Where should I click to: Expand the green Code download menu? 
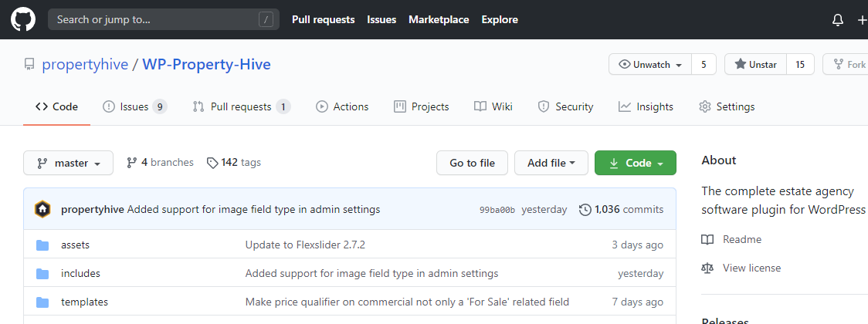(636, 163)
